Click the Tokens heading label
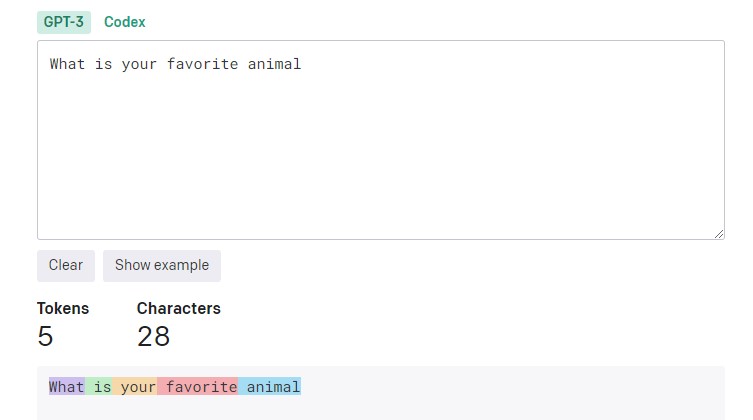 [x=63, y=309]
